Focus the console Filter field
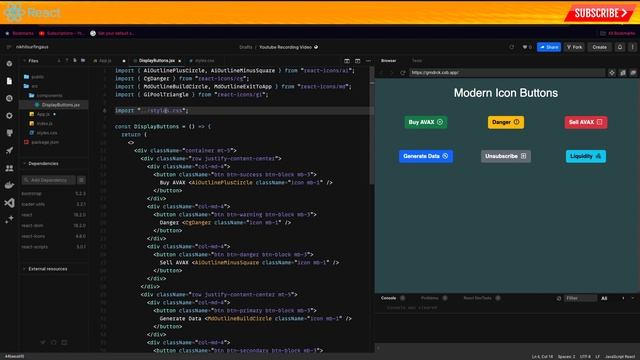The height and width of the screenshot is (360, 640). 580,298
